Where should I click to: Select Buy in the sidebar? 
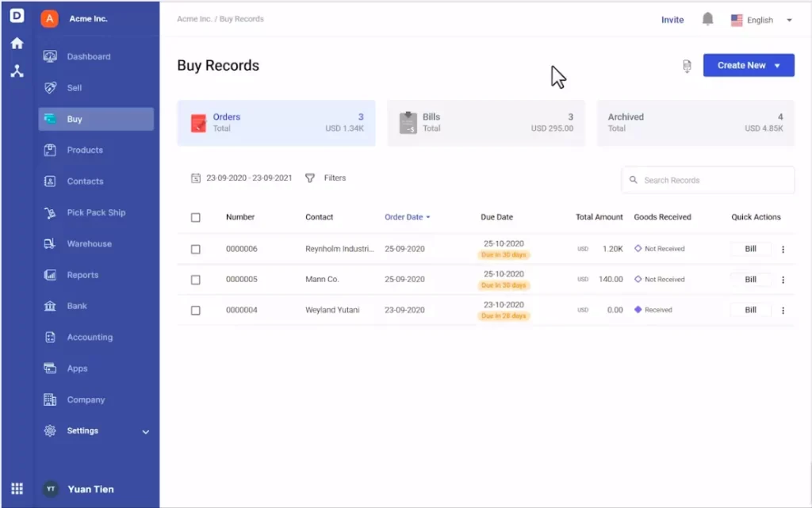(96, 119)
